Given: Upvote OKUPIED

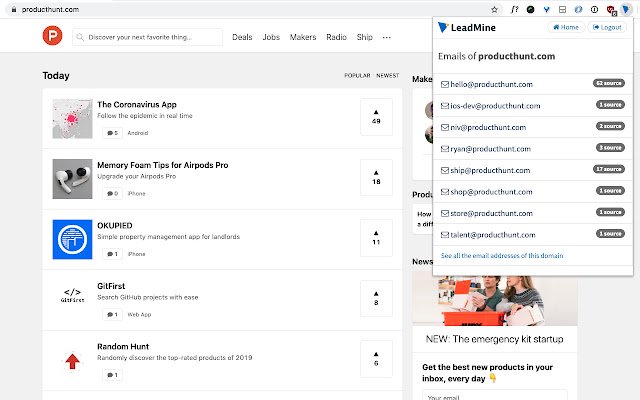Looking at the screenshot, I should [376, 238].
